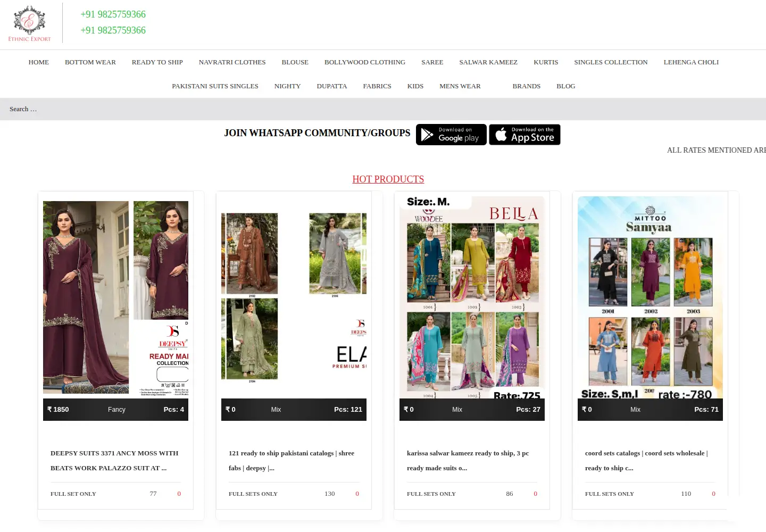Click the first phone number link
Screen dimensions: 766x532
pyautogui.click(x=113, y=14)
